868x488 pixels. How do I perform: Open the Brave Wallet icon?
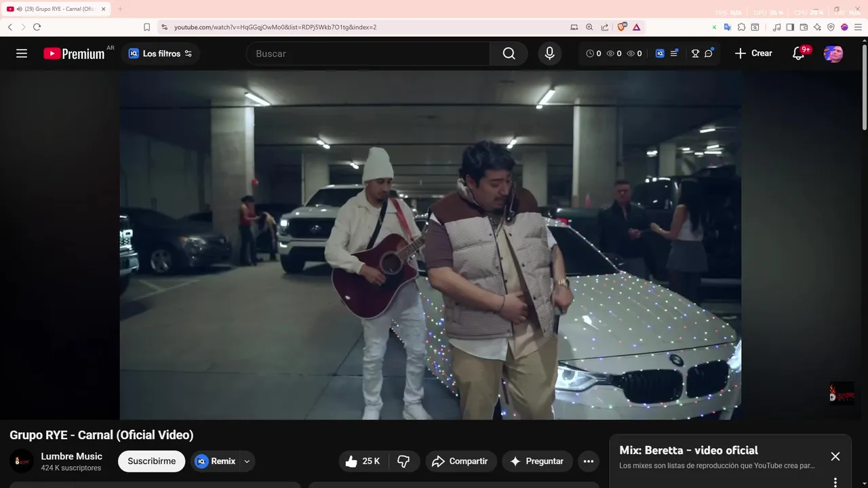[x=804, y=27]
